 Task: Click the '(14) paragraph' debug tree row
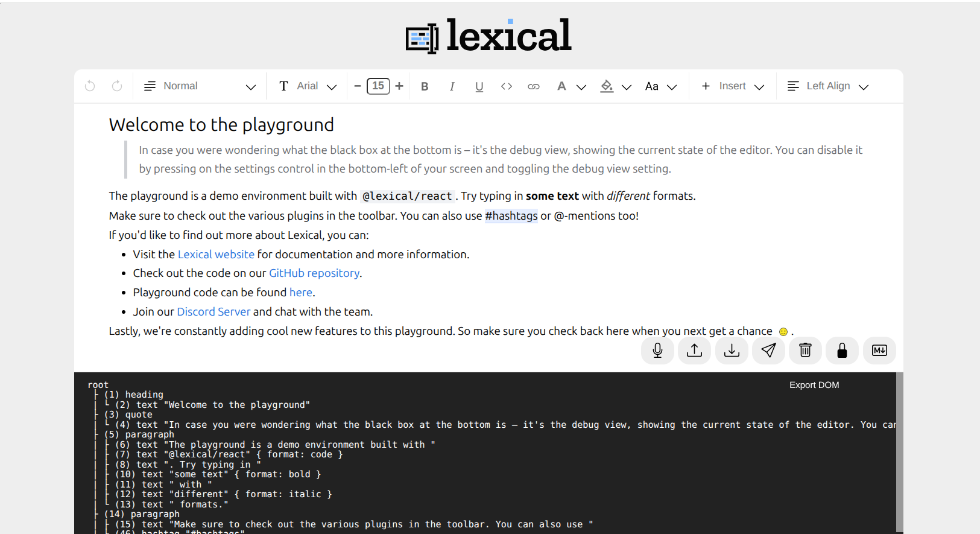(142, 514)
